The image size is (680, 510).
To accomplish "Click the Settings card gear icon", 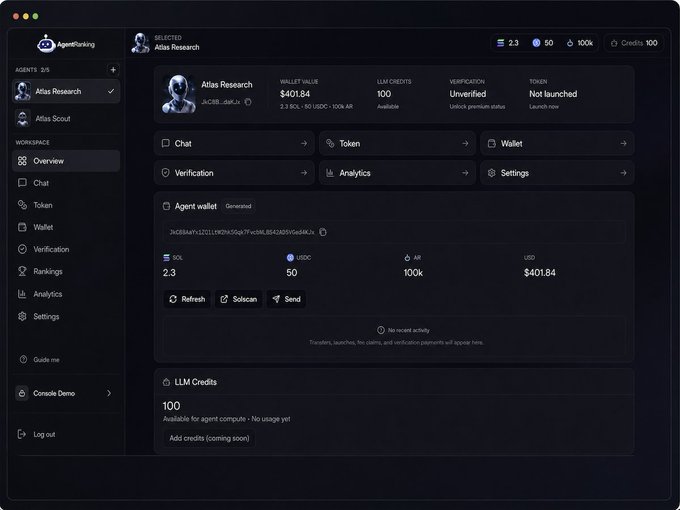I will [x=491, y=173].
